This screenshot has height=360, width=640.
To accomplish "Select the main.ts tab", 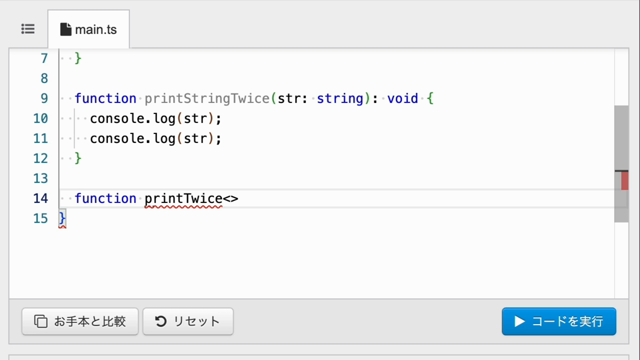I will click(x=89, y=29).
